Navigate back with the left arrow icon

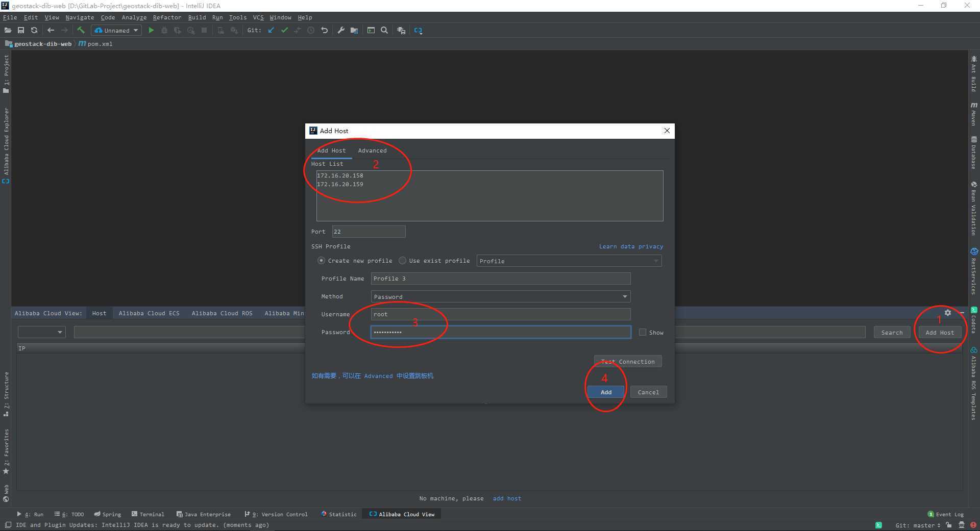coord(51,31)
